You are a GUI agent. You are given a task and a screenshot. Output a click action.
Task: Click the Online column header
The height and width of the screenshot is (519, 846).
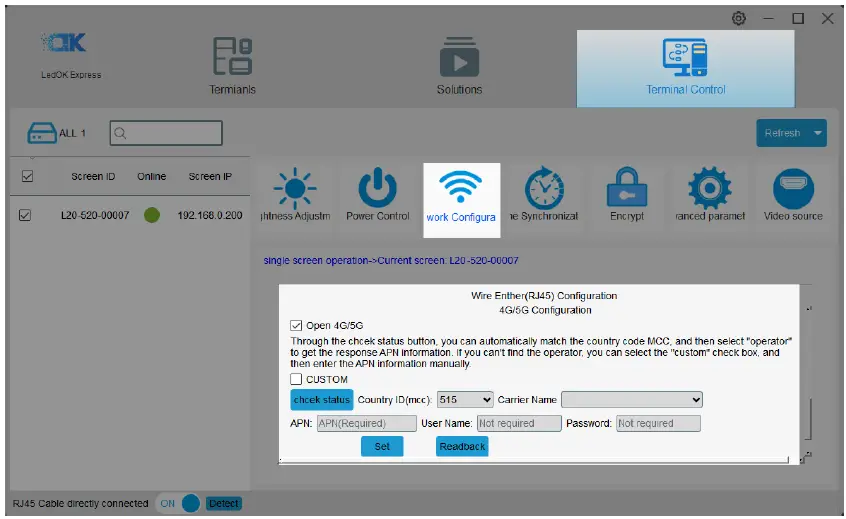[x=152, y=176]
